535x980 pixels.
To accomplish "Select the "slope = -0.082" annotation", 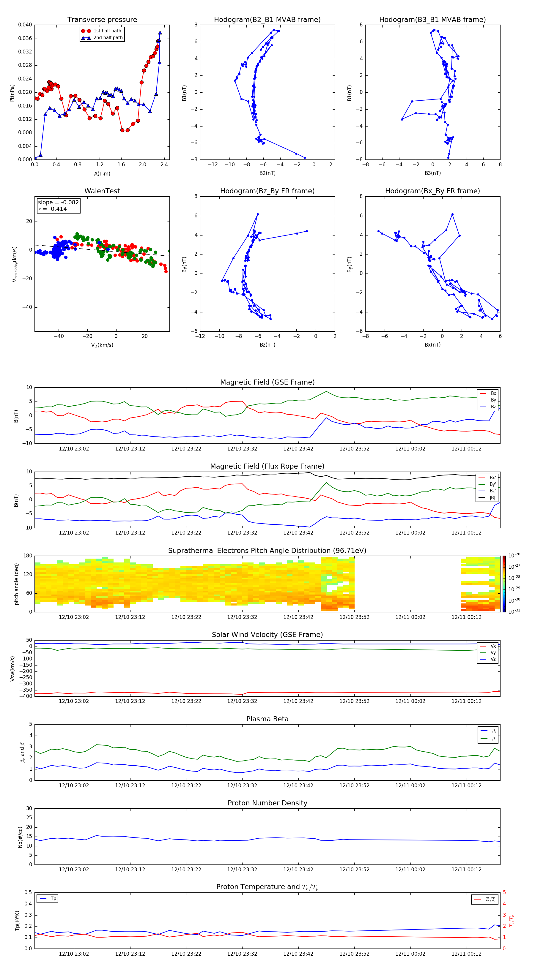I will [58, 203].
